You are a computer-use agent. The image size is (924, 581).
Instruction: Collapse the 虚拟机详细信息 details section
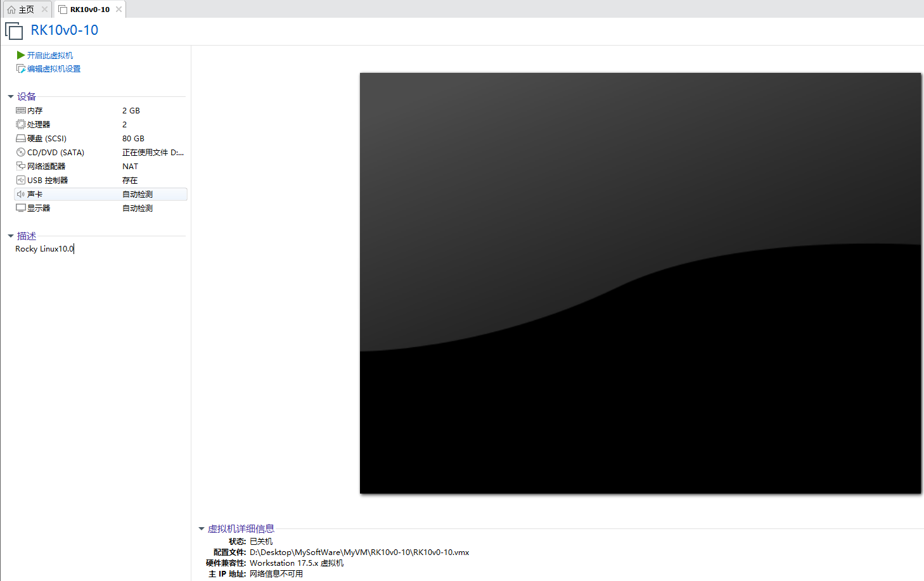203,528
